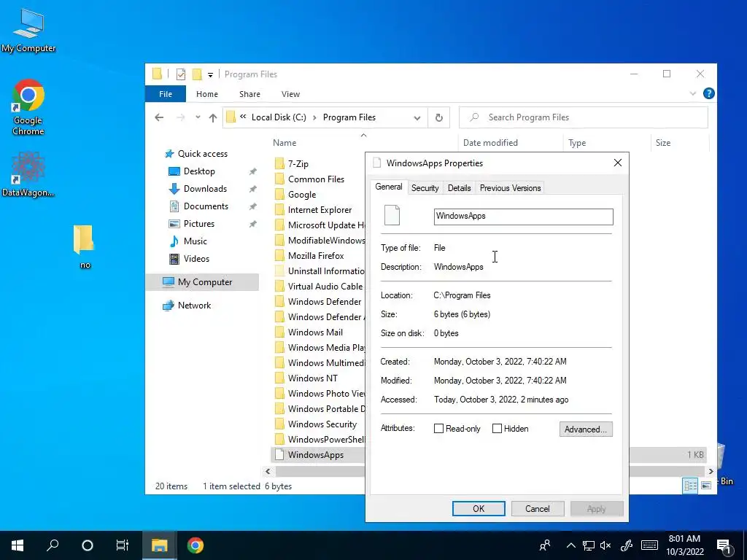The image size is (747, 560).
Task: Click the address bar's leading double chevron
Action: [243, 117]
